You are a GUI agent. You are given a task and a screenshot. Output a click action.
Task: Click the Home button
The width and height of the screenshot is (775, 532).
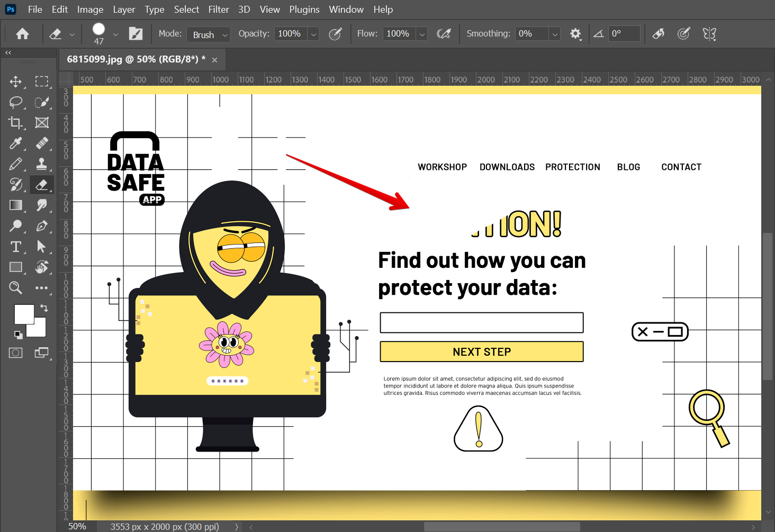22,34
